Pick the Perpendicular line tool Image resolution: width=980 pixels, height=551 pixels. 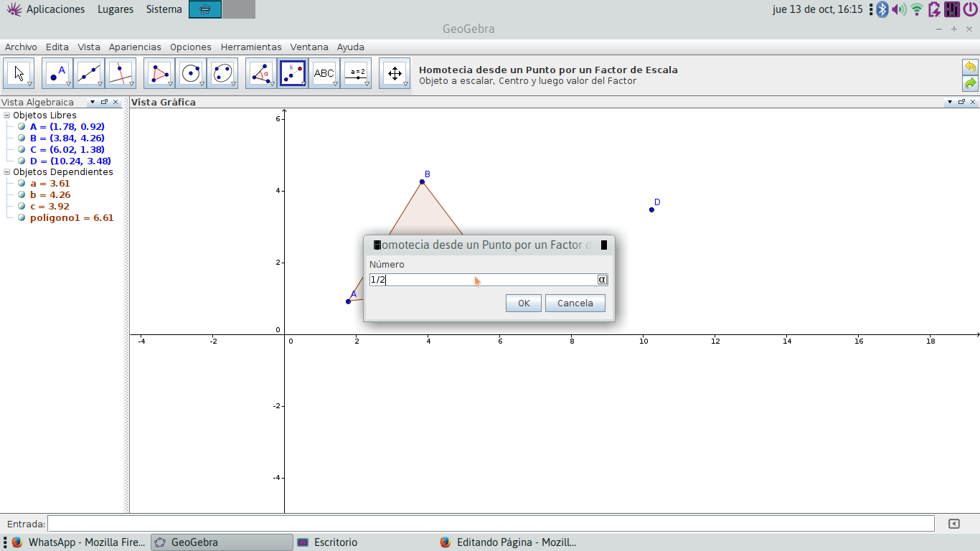121,73
